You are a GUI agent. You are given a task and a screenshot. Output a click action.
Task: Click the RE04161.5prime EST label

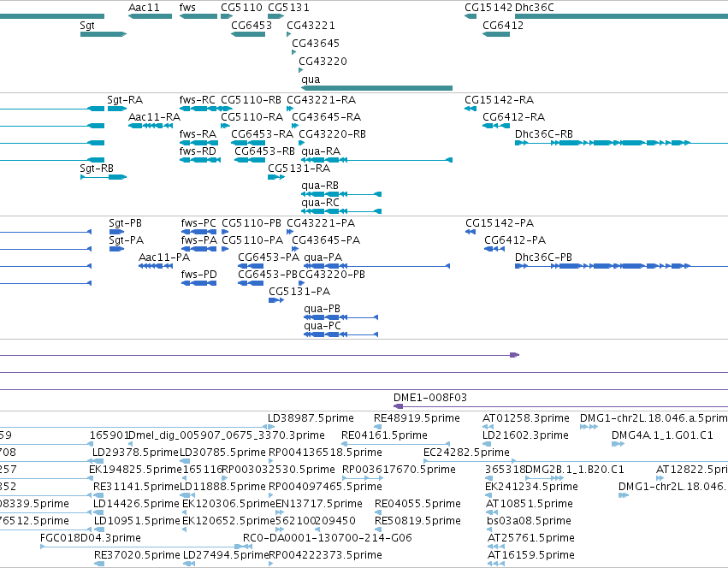pos(384,435)
